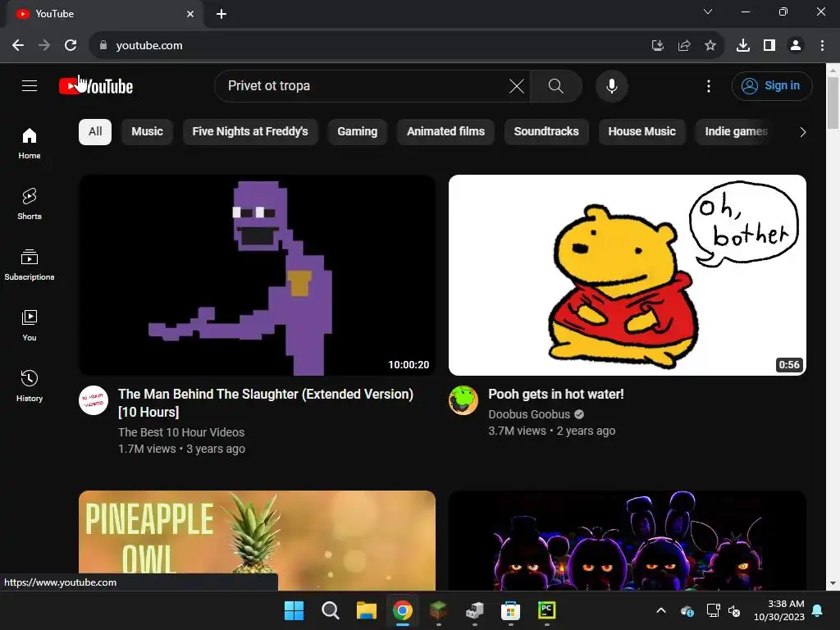Image resolution: width=840 pixels, height=630 pixels.
Task: Click The Best 10 Hour Videos avatar
Action: point(94,400)
